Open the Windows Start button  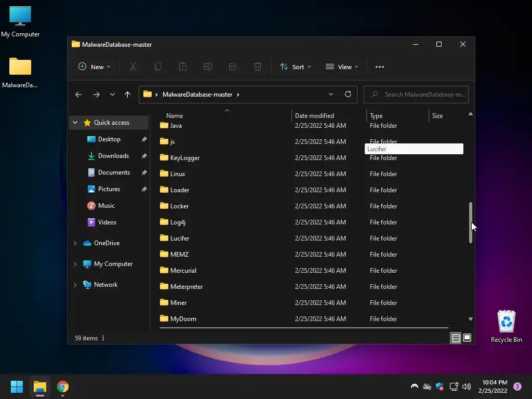click(17, 387)
